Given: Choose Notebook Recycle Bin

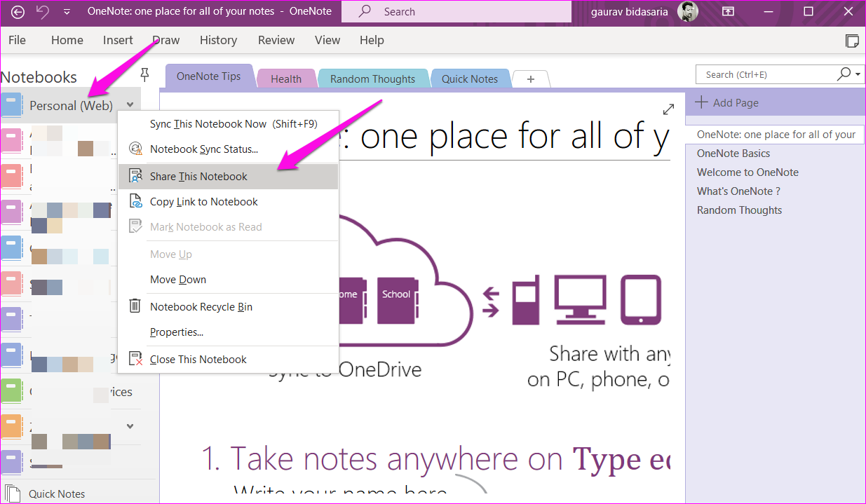Looking at the screenshot, I should 228,307.
